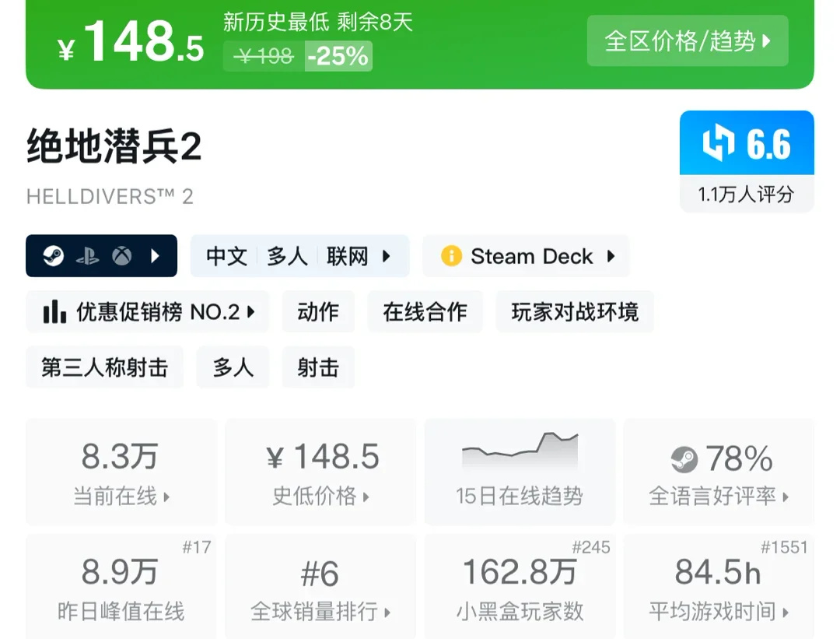Click the #245 rank on player count card

pos(591,547)
